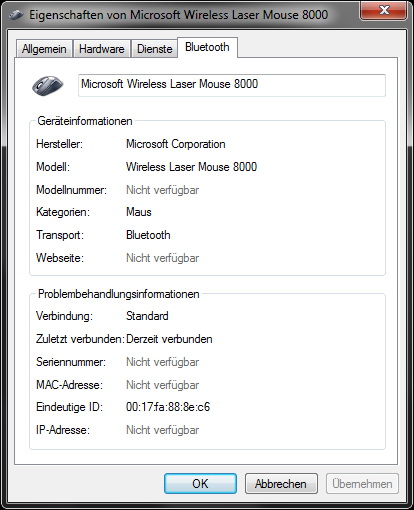Click the Seriennummer label
Image resolution: width=414 pixels, height=510 pixels.
[71, 362]
